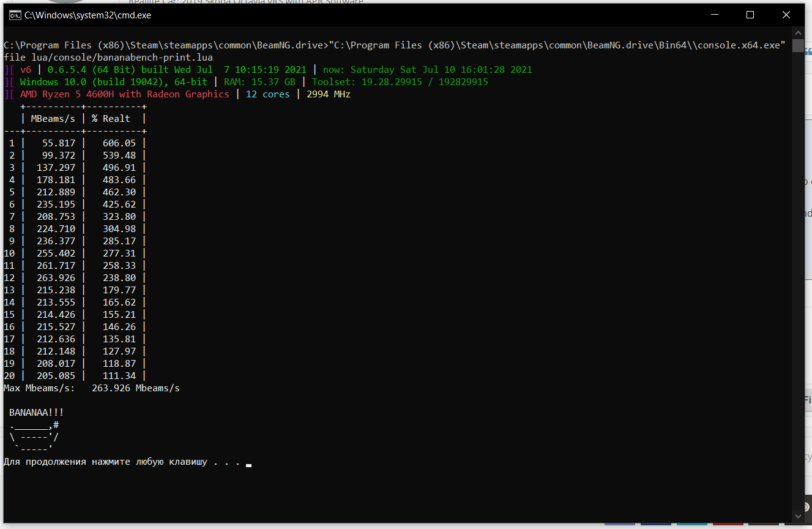This screenshot has width=812, height=529.
Task: Click the value 255.402 in row 10
Action: 56,253
